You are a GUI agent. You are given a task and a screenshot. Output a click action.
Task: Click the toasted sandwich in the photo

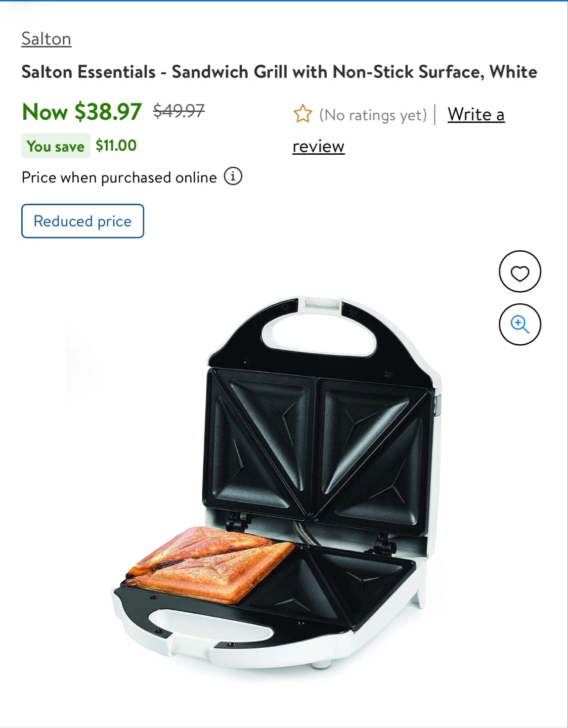209,563
